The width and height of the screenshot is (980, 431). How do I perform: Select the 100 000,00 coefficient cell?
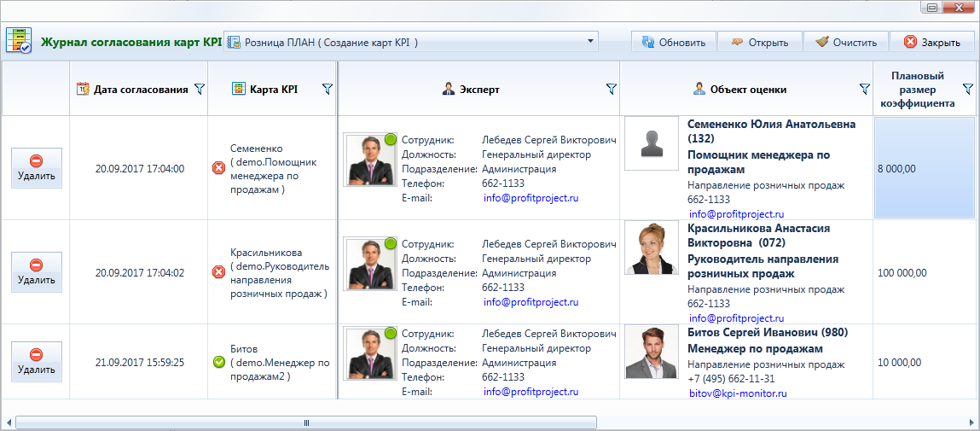click(924, 272)
